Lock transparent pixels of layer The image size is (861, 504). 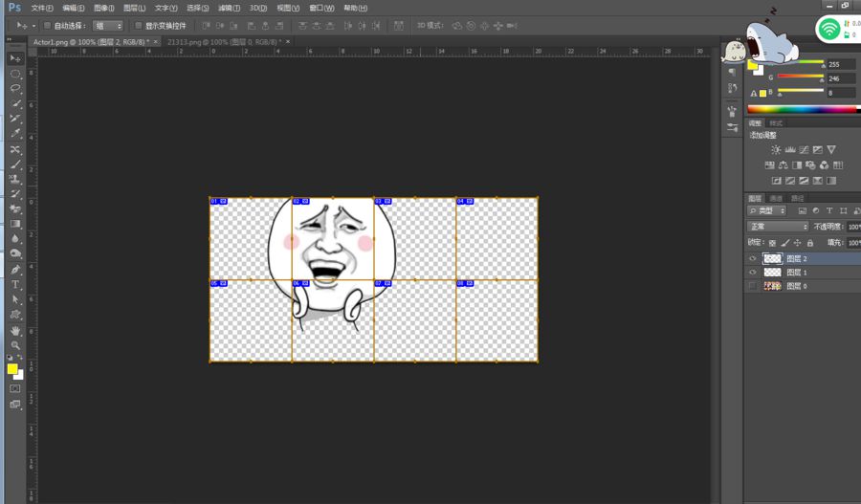(x=772, y=243)
